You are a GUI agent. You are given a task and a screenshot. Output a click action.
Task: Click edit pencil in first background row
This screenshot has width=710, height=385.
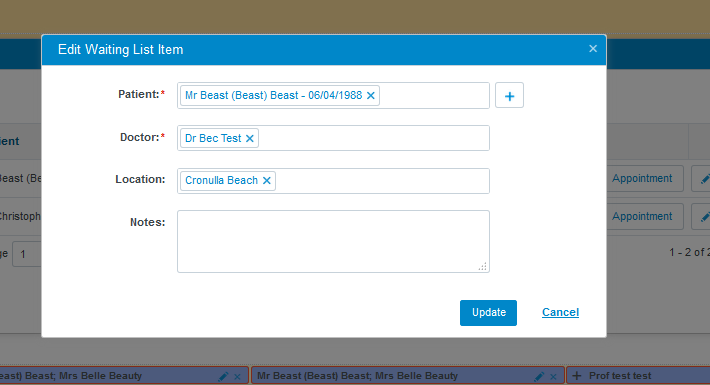click(x=704, y=179)
